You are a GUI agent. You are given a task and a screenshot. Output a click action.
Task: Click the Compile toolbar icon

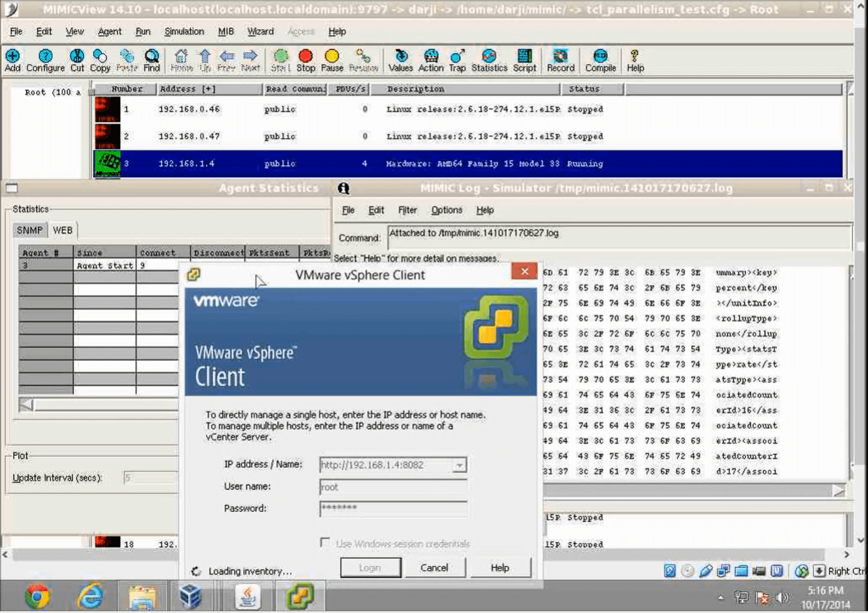(601, 60)
